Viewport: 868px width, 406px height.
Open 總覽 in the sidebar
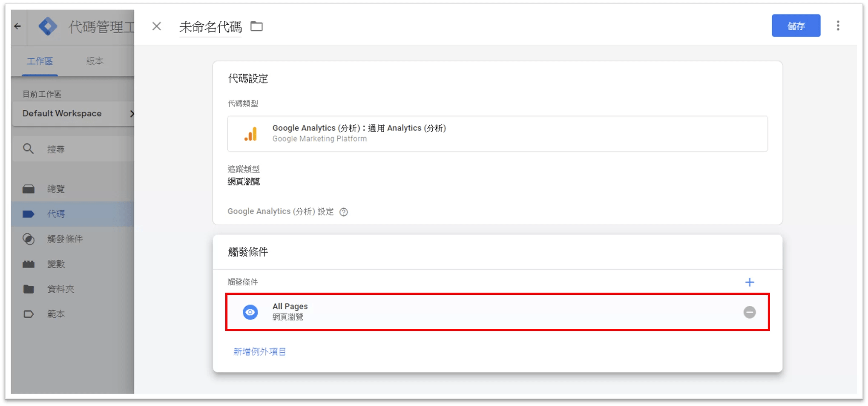[x=73, y=189]
